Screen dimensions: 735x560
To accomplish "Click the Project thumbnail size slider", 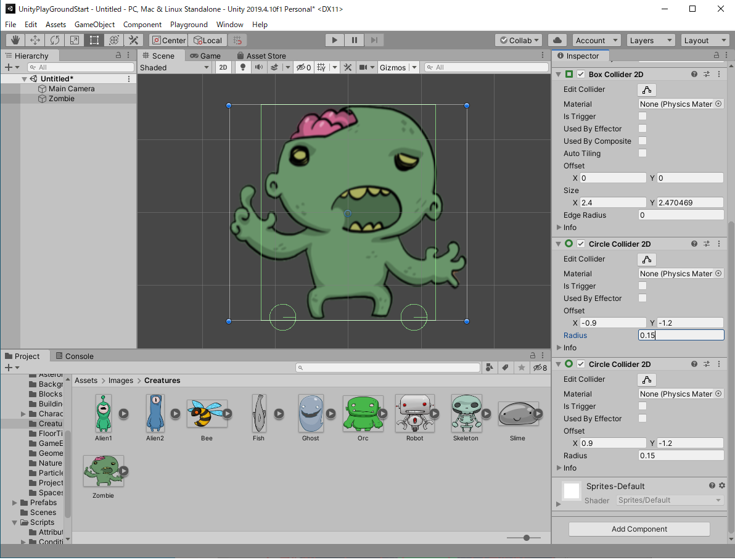I will coord(526,538).
